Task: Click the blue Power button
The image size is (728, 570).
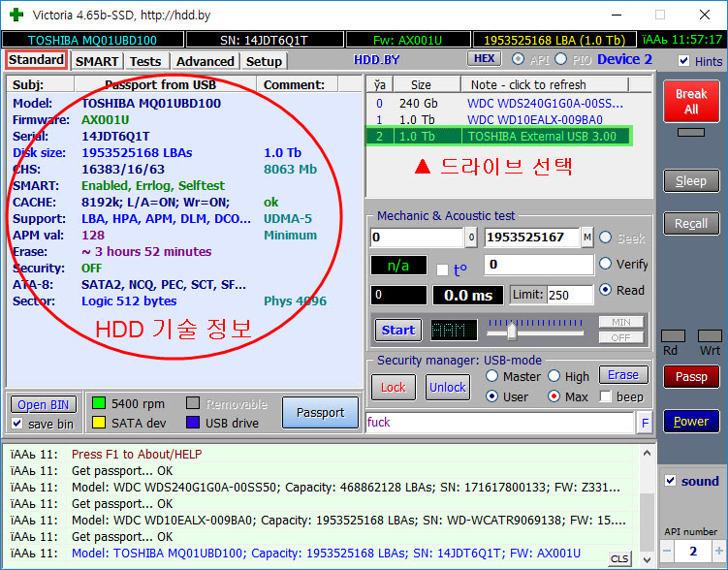Action: 691,422
